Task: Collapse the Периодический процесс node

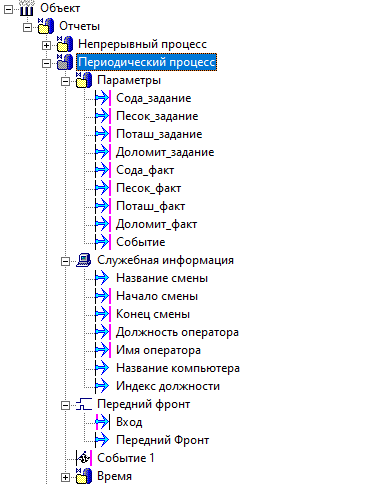Action: [x=47, y=63]
